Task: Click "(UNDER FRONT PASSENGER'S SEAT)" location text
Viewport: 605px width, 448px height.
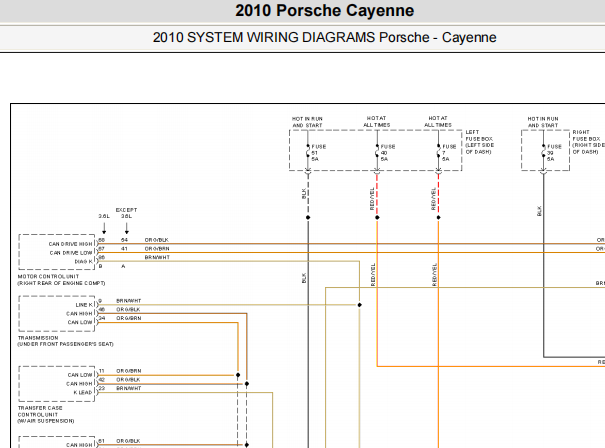Action: point(65,344)
